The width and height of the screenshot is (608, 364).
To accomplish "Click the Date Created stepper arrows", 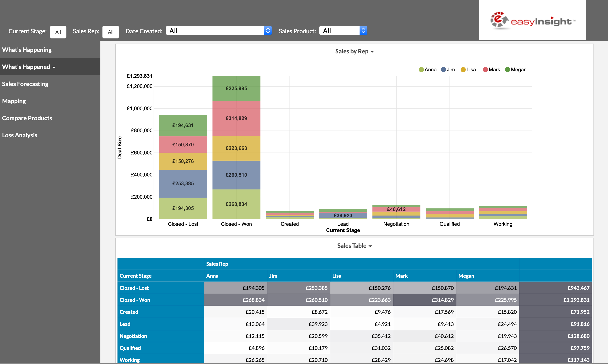I will point(268,30).
